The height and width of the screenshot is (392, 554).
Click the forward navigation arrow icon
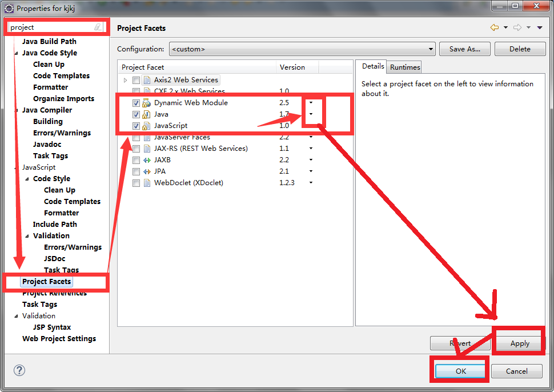click(517, 27)
